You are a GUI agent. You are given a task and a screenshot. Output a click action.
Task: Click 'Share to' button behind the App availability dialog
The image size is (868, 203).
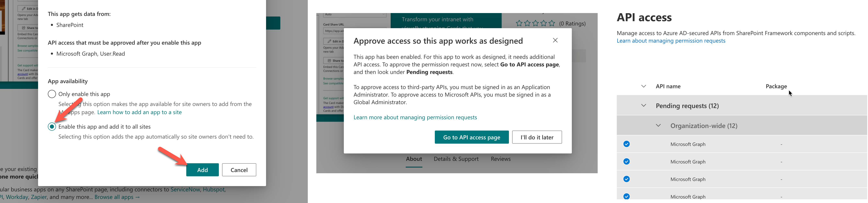tap(28, 28)
